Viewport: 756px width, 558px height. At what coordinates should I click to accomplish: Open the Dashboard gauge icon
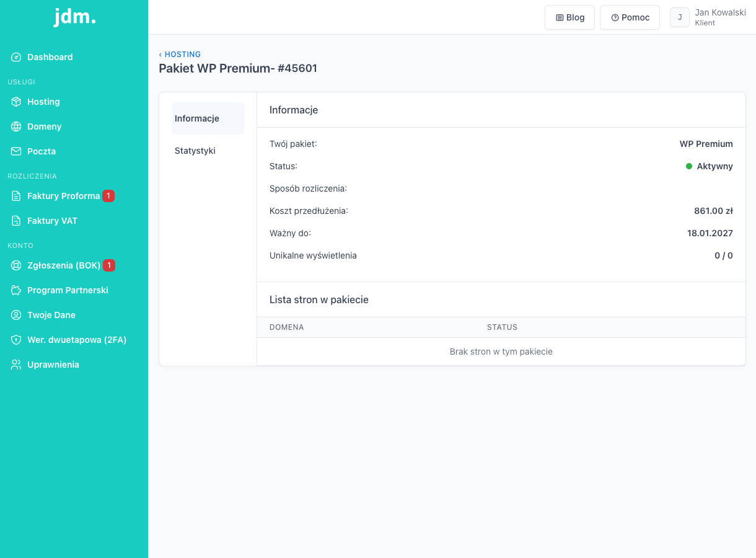[16, 57]
